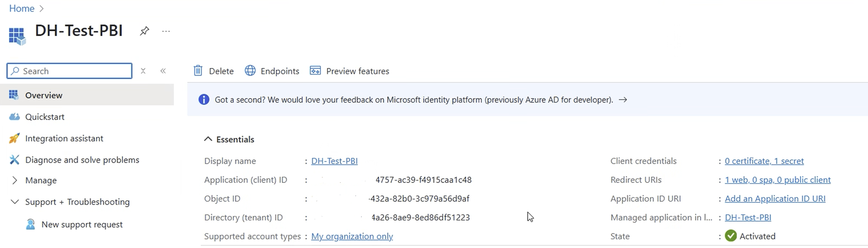The image size is (868, 248).
Task: Select Overview in the sidebar menu
Action: 44,95
